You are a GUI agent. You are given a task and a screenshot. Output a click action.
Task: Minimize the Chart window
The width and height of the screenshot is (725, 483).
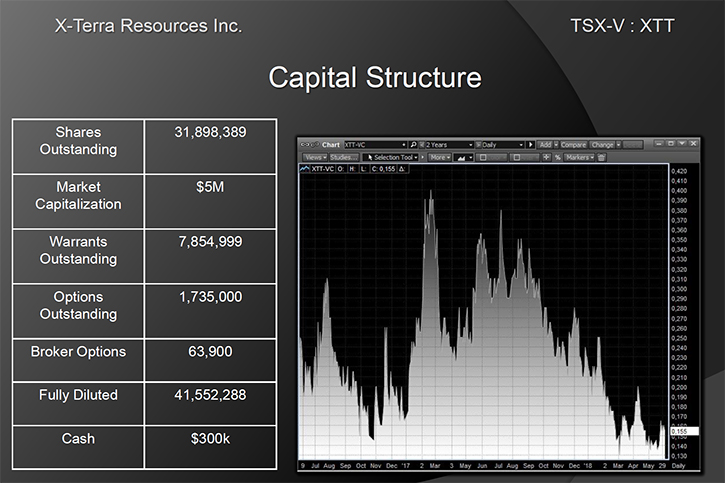pos(659,144)
